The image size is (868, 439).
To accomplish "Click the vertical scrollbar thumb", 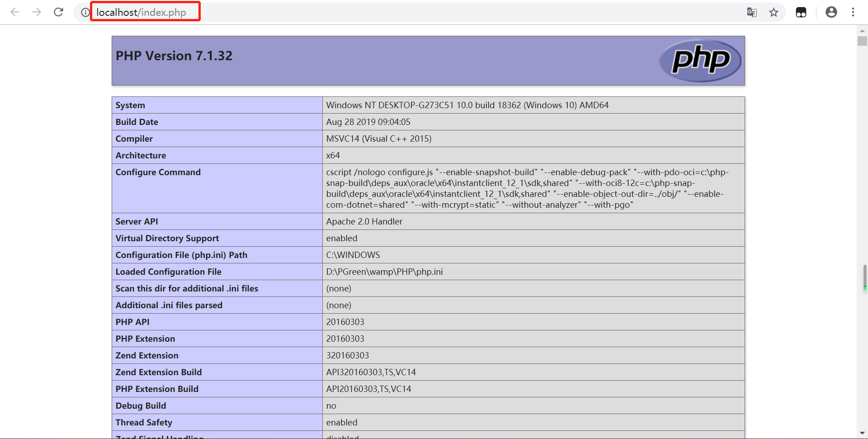I will click(x=862, y=41).
